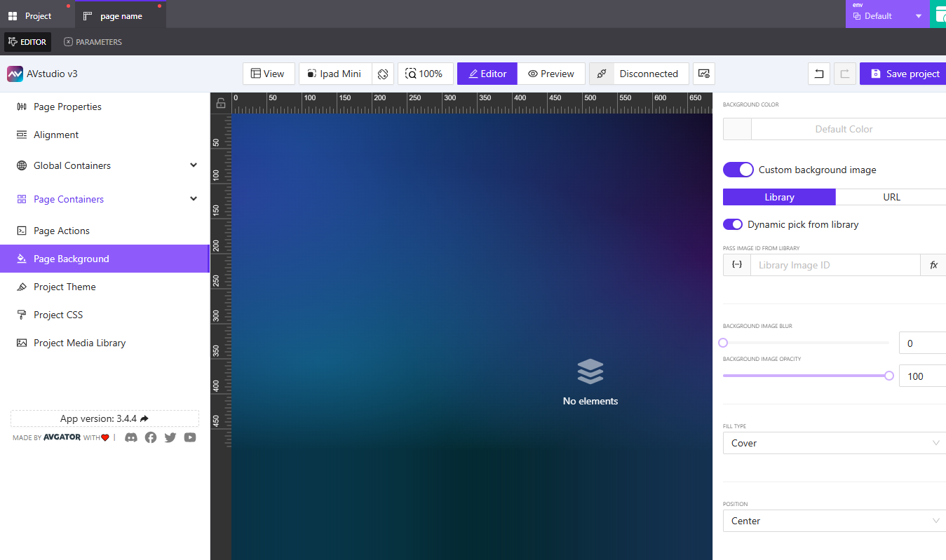Click the undo arrow icon

pyautogui.click(x=818, y=74)
